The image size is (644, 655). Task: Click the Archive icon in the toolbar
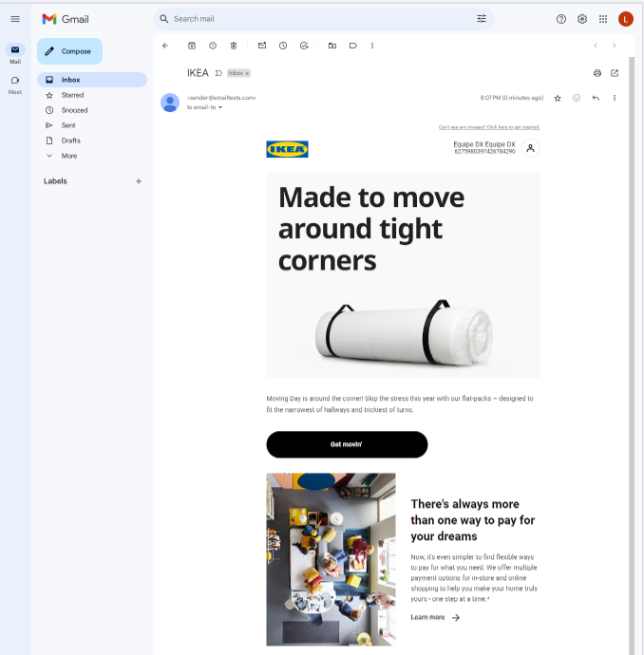click(192, 46)
